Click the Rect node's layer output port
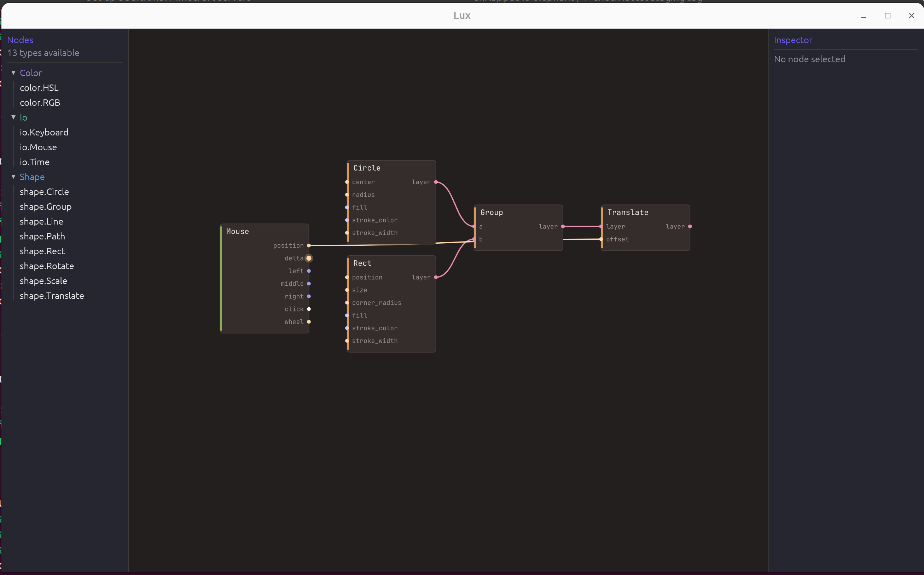Screen dimensions: 924x575 436,277
